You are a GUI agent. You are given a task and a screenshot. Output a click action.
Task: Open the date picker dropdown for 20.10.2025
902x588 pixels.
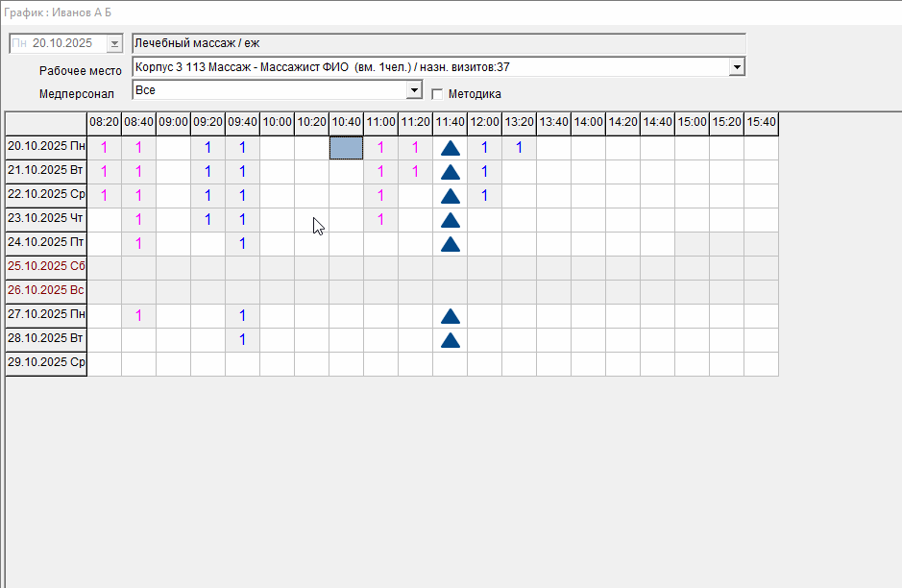115,43
